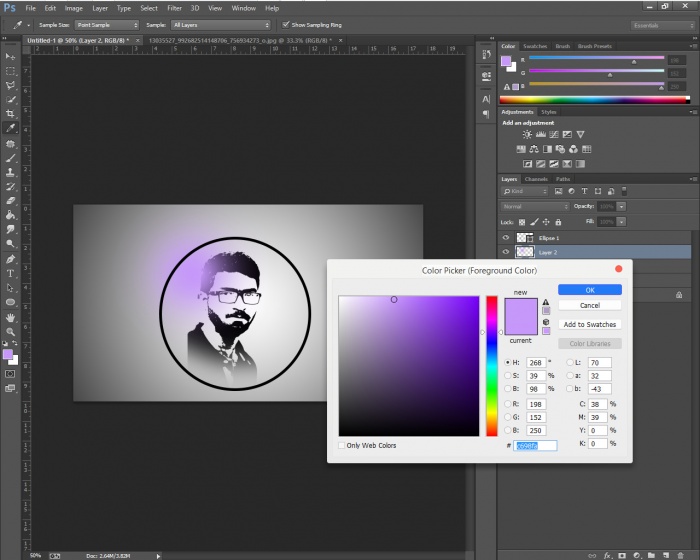Select the Type tool
The height and width of the screenshot is (560, 700).
tap(10, 273)
